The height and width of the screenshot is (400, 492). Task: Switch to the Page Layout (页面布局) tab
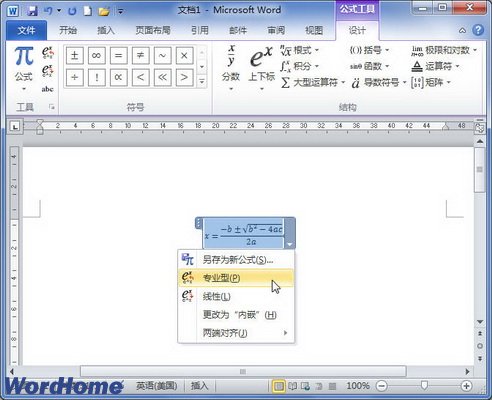pos(153,31)
